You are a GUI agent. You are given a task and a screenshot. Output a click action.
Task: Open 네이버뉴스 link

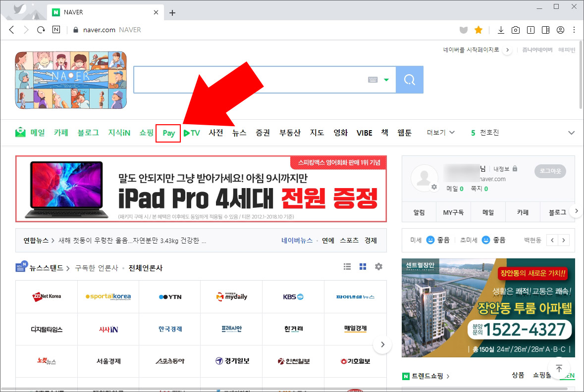click(x=297, y=241)
